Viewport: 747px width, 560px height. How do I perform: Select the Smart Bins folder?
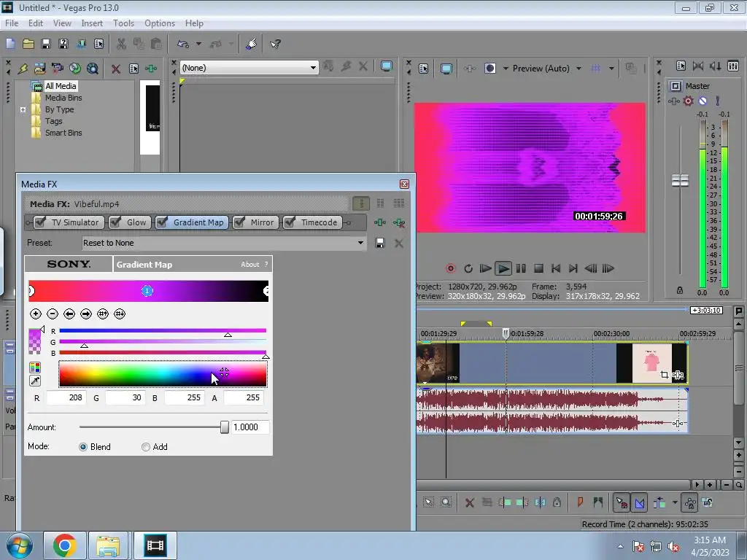pyautogui.click(x=63, y=133)
